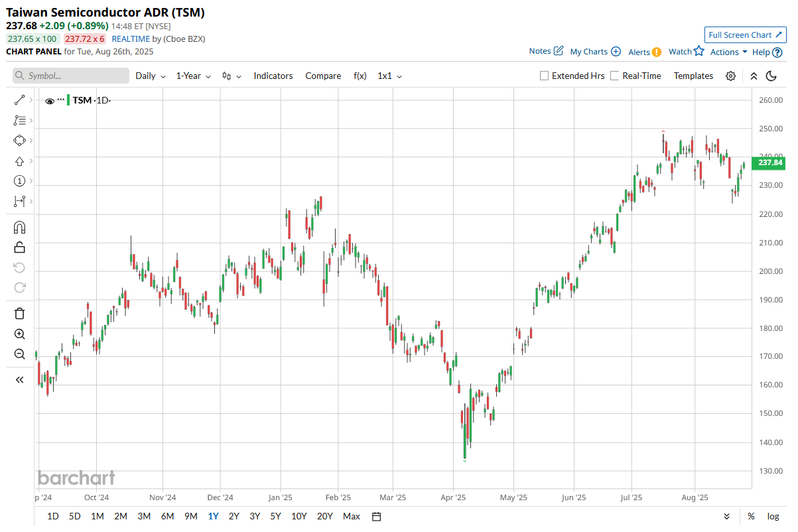Pick the measurement range tool
Viewport: 798px width, 532px height.
coord(19,201)
